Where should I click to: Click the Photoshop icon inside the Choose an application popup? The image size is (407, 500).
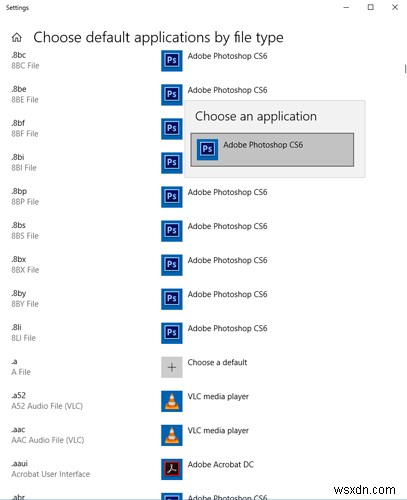pyautogui.click(x=207, y=149)
